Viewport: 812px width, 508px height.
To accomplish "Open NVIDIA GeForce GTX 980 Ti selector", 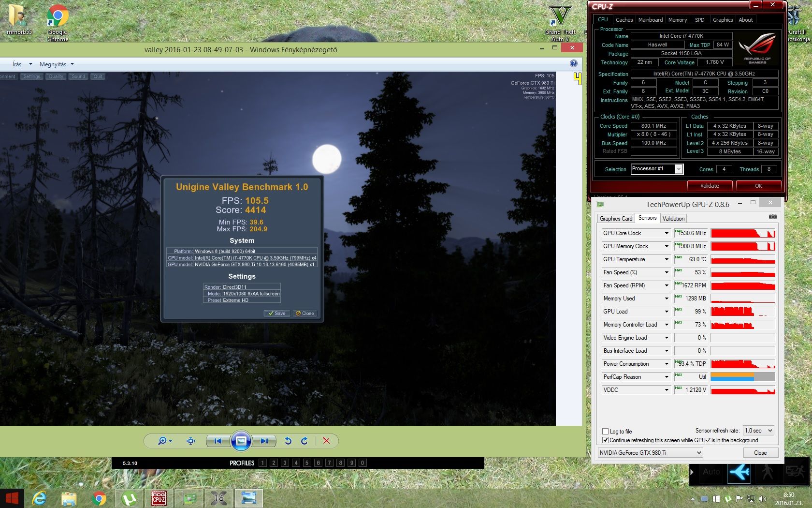I will 650,452.
